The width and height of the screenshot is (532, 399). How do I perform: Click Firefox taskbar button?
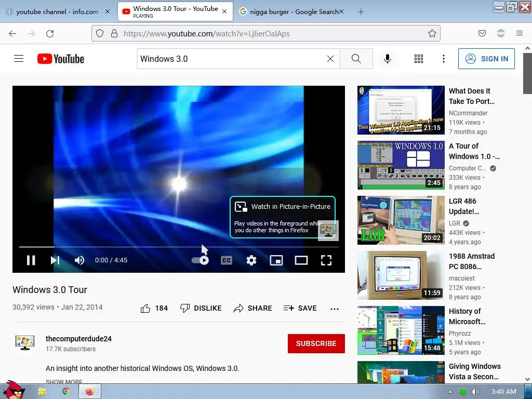tap(89, 392)
